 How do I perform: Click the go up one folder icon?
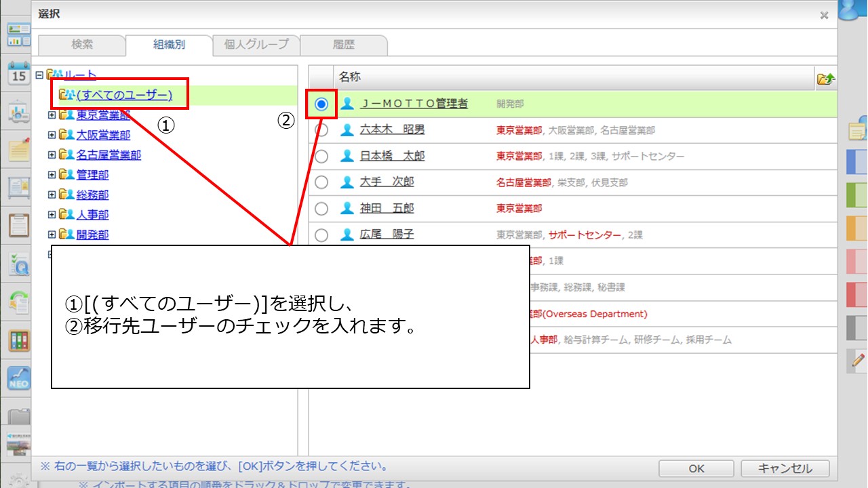pos(825,79)
